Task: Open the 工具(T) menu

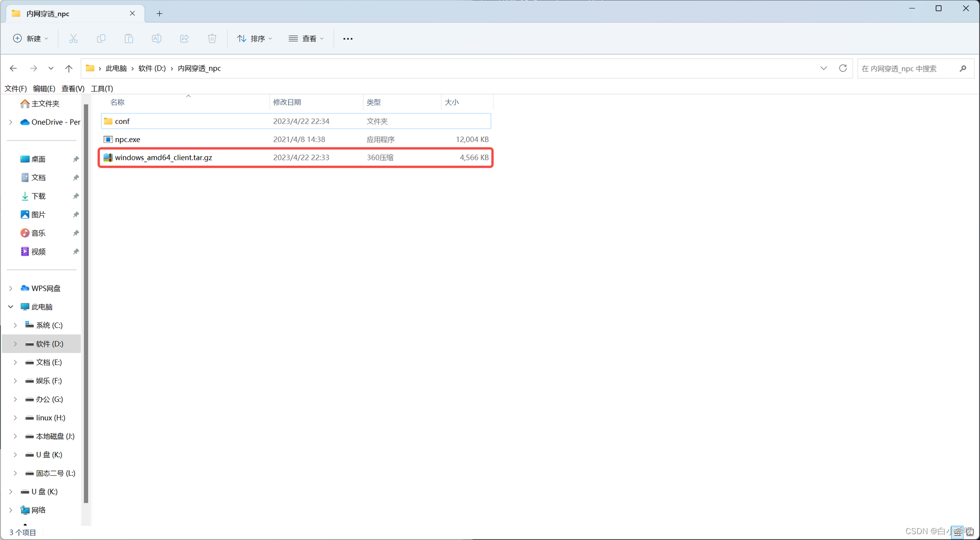Action: 102,89
